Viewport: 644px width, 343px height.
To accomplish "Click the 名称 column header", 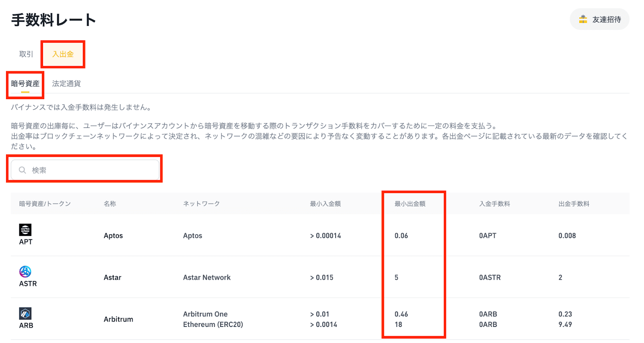I will point(110,204).
